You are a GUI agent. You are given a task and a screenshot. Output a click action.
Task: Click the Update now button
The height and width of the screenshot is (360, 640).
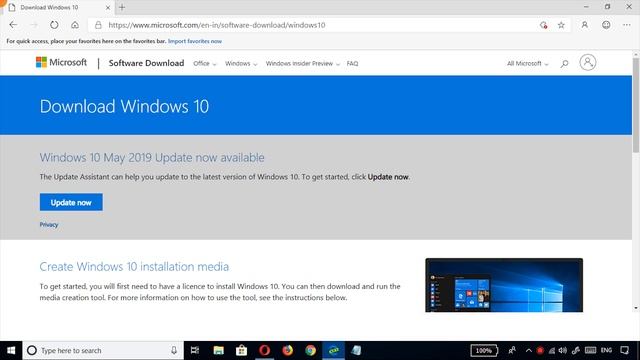tap(71, 202)
